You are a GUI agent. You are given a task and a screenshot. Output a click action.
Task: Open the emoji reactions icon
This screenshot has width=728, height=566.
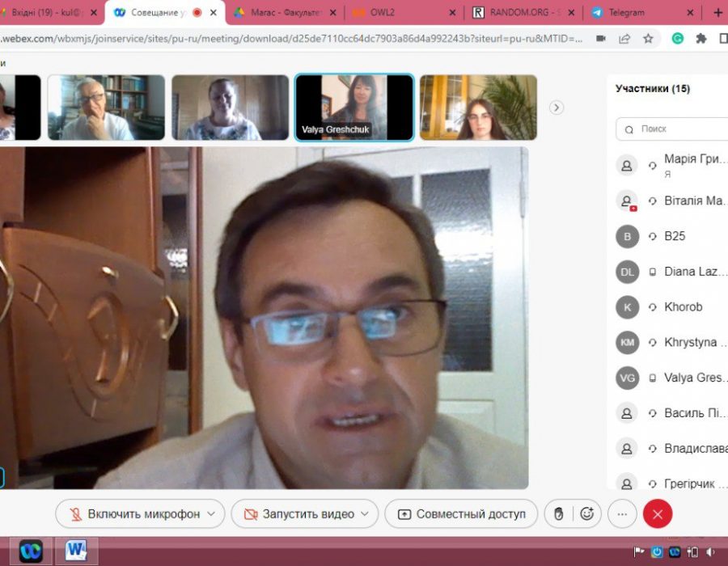point(587,513)
